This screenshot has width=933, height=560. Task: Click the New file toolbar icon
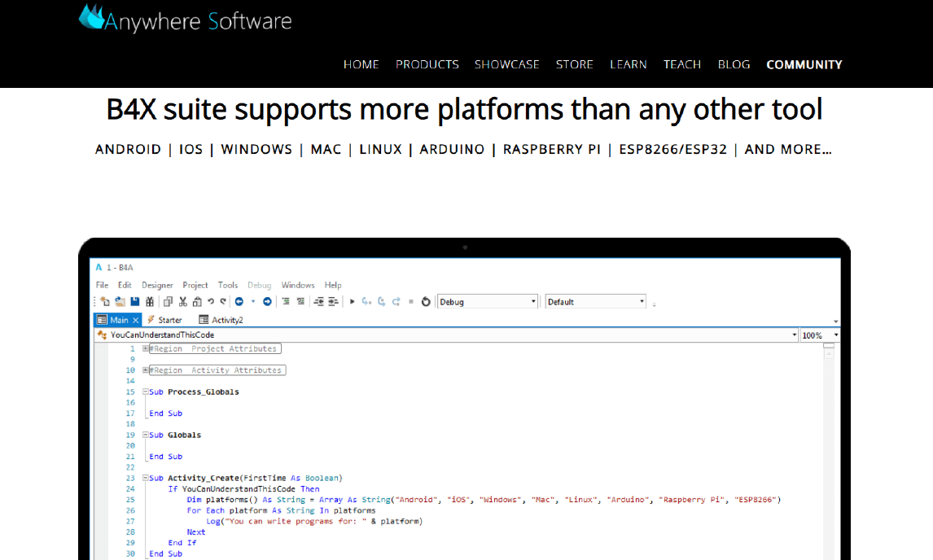click(105, 302)
